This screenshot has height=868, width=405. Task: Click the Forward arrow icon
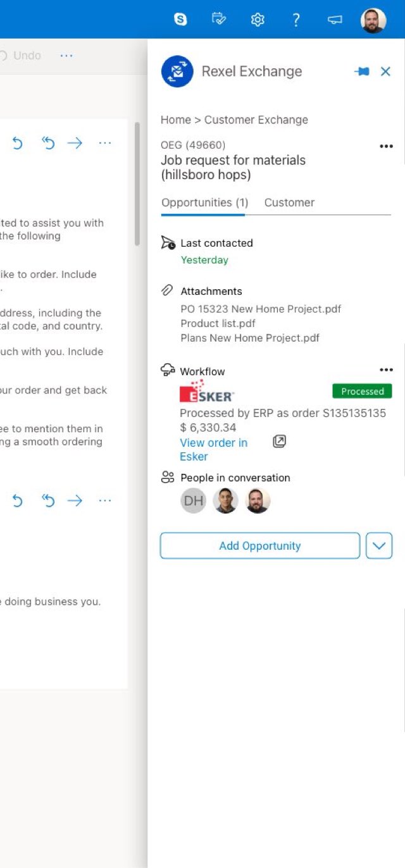75,143
